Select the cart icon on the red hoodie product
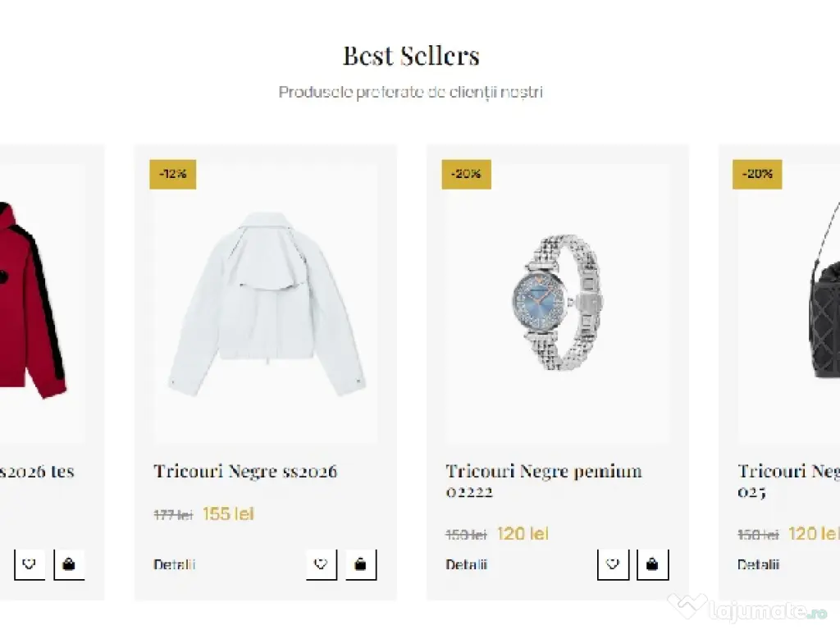 point(70,564)
